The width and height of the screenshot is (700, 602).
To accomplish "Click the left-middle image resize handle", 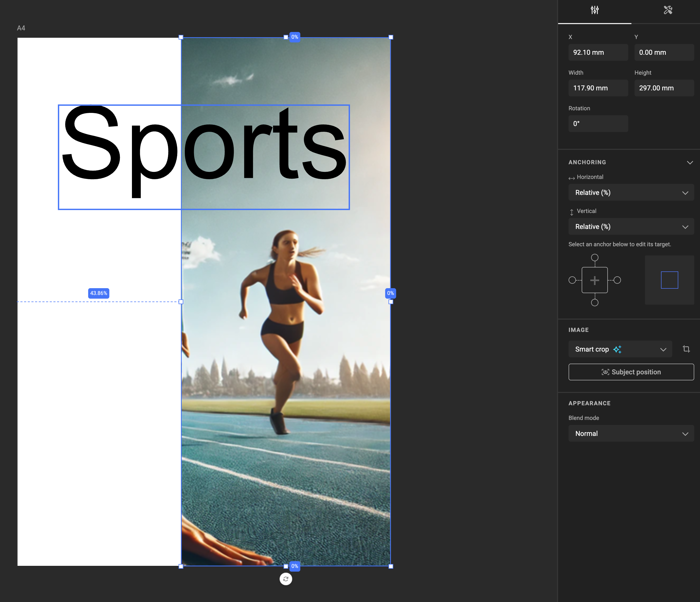I will coord(181,302).
